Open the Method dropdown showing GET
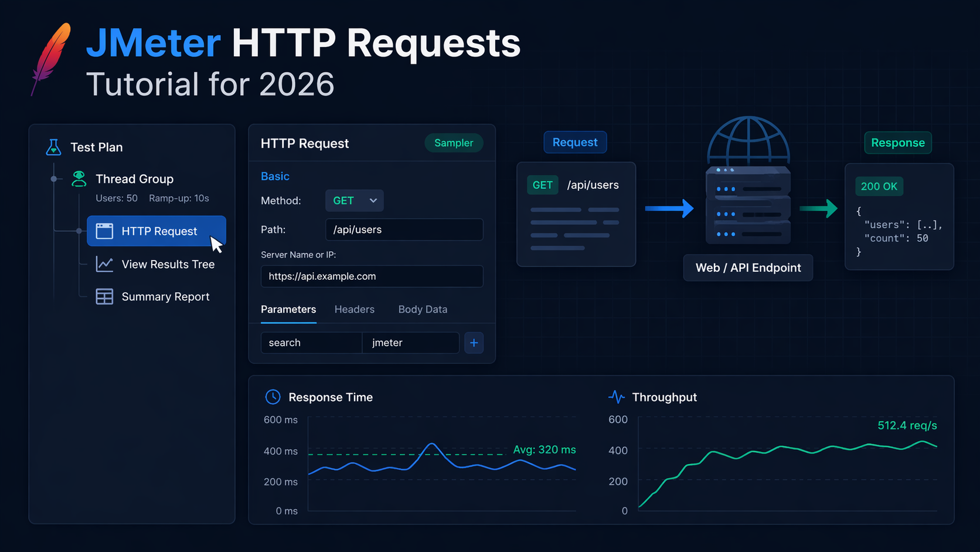 [x=354, y=200]
